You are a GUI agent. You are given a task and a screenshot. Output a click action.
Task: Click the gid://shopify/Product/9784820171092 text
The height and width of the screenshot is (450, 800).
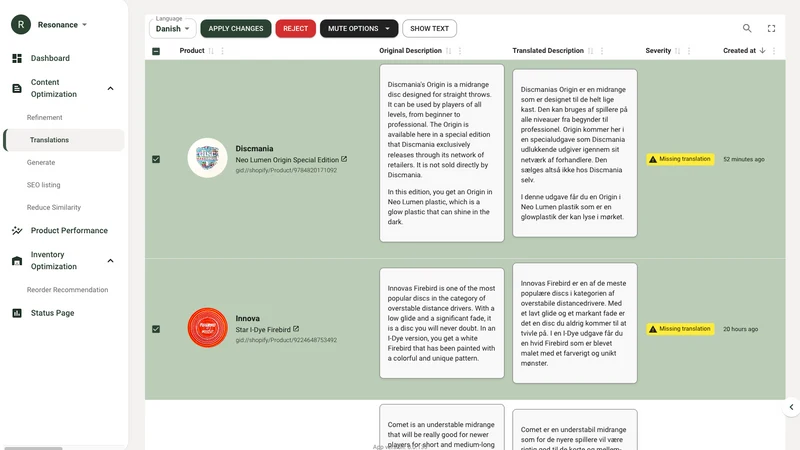click(x=286, y=170)
